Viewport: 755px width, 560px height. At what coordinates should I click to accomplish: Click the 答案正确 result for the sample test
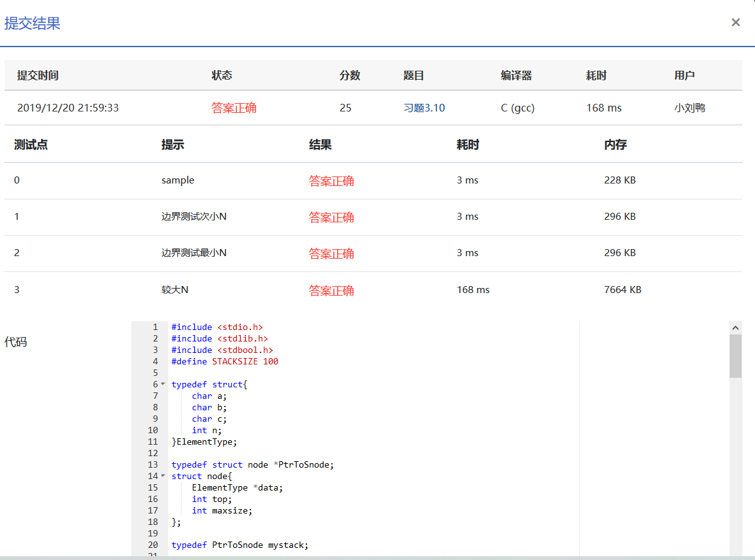(x=331, y=181)
